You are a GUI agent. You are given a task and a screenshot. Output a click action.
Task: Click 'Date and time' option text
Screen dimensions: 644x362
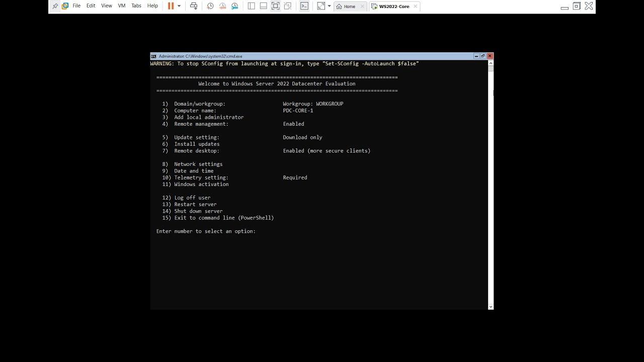(194, 171)
